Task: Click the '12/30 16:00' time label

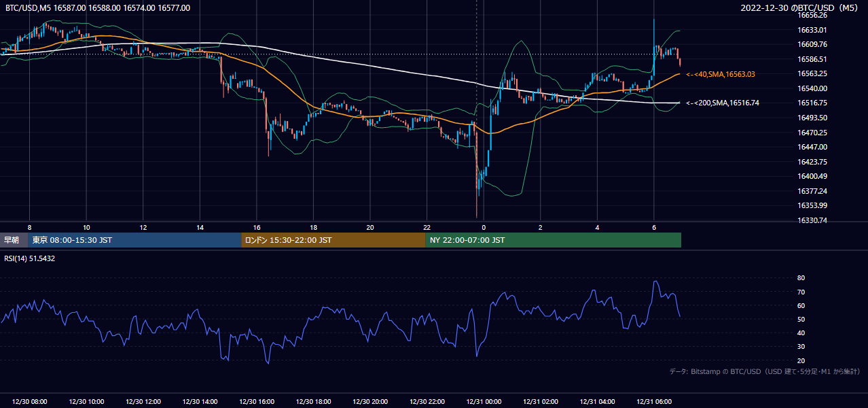Action: click(x=257, y=402)
